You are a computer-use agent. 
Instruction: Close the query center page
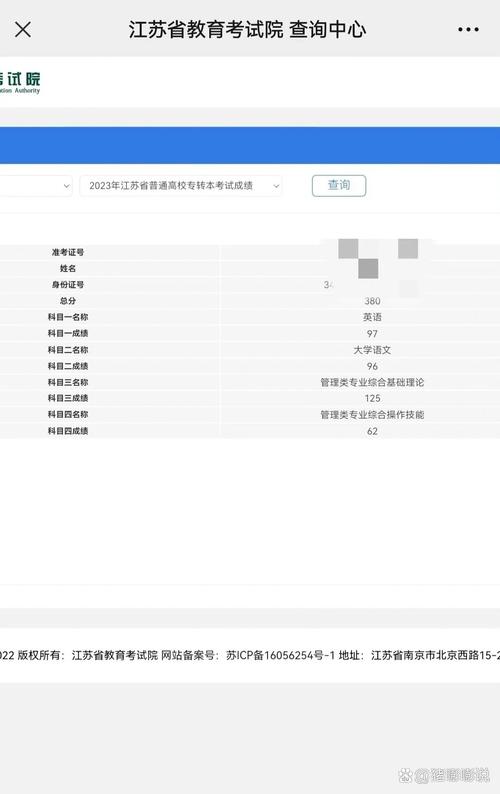pos(23,29)
